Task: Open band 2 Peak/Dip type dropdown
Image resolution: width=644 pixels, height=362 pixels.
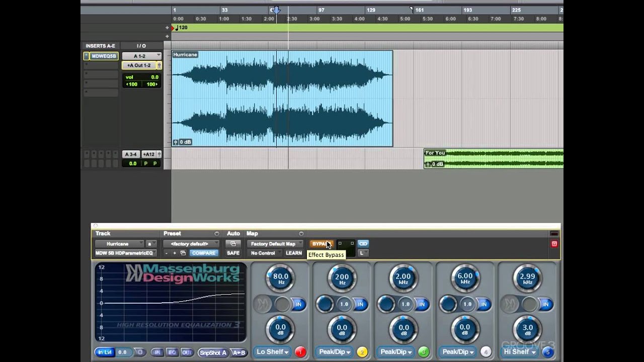Action: (x=334, y=352)
